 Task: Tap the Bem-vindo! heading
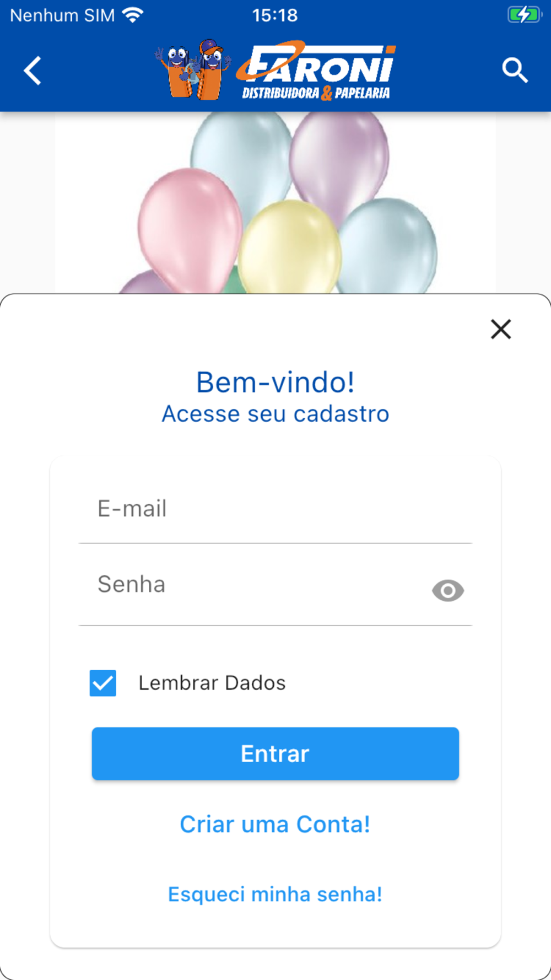(x=275, y=382)
